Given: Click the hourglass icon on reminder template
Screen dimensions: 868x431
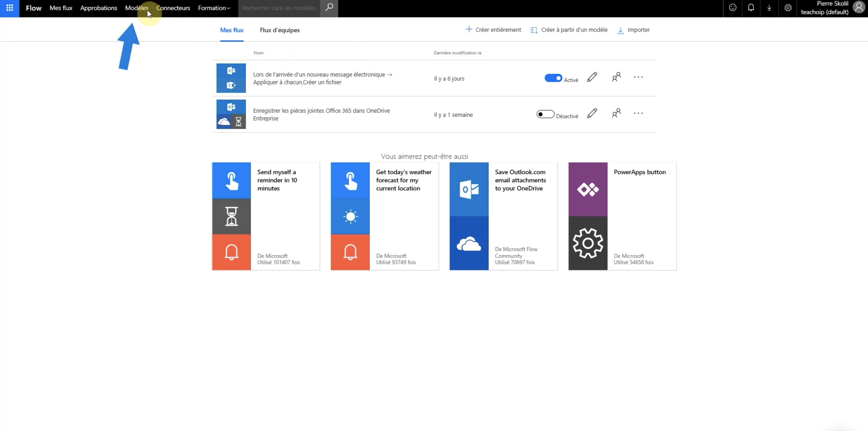Looking at the screenshot, I should [231, 216].
